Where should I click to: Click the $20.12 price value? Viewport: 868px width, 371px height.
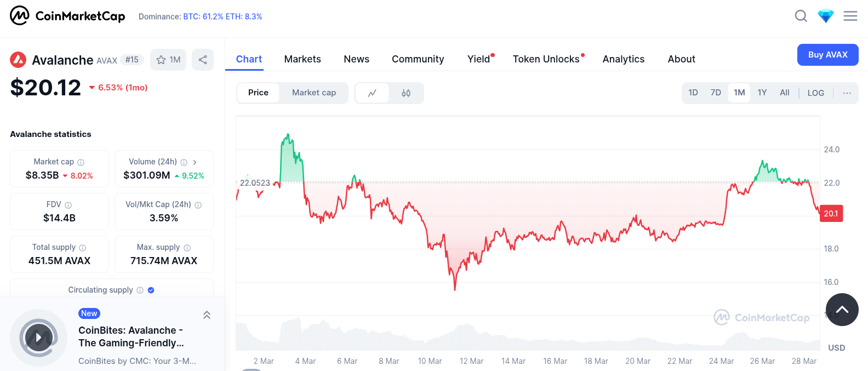click(45, 88)
